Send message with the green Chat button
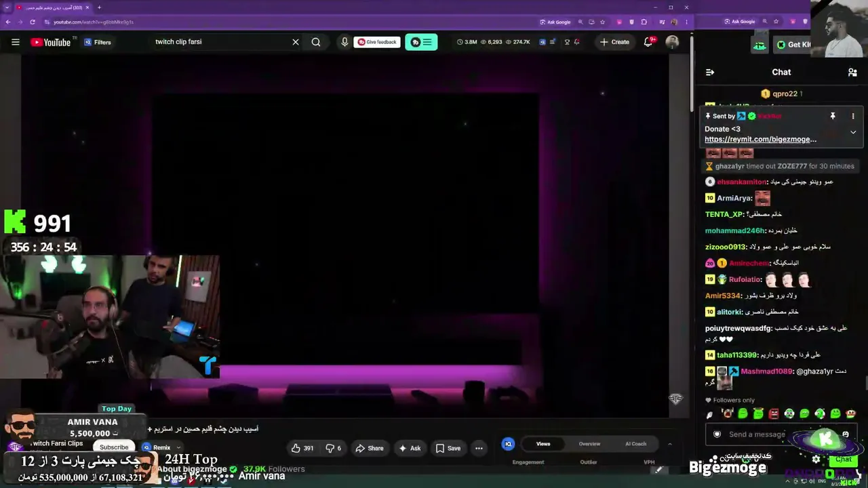Image resolution: width=868 pixels, height=488 pixels. [843, 460]
